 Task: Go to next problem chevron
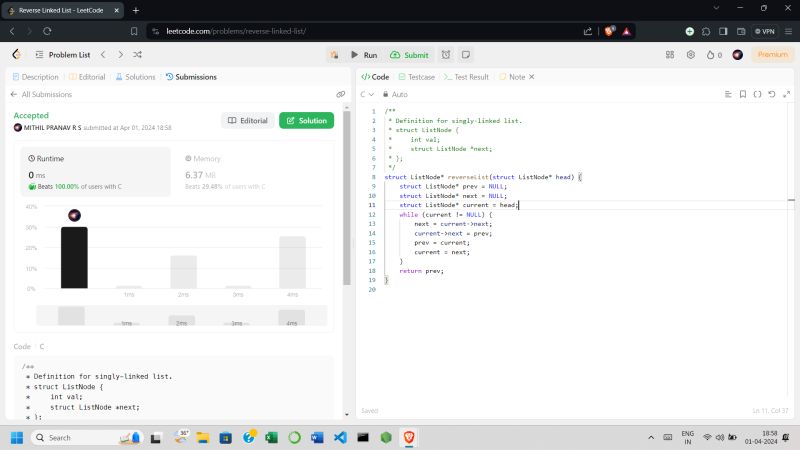pos(120,55)
